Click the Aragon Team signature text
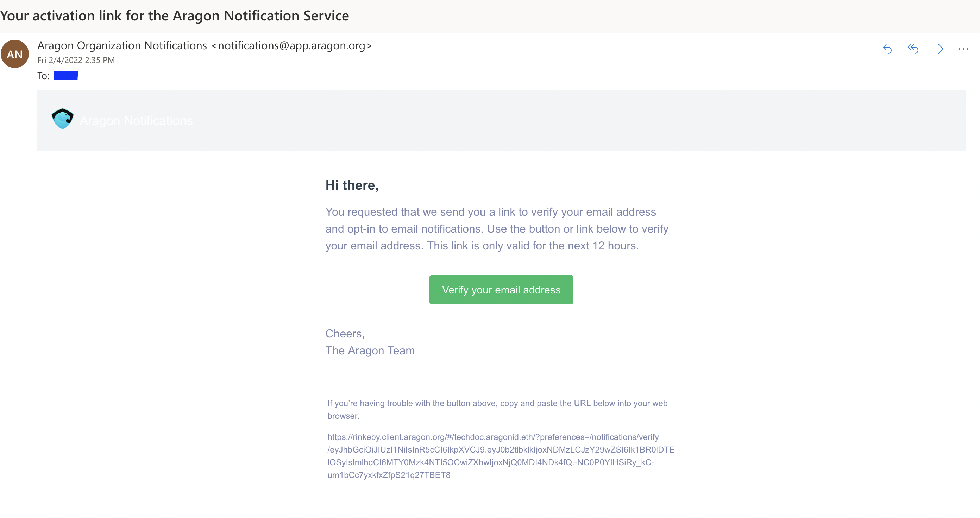 coord(370,350)
